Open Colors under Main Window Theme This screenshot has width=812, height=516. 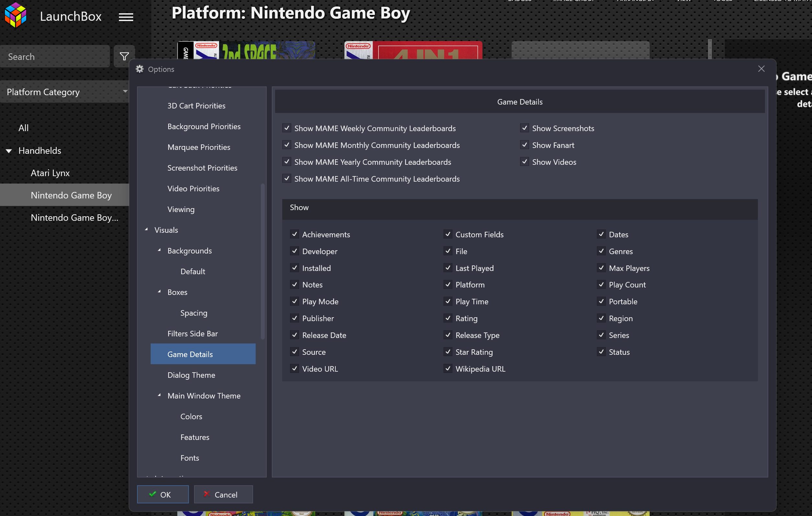191,416
